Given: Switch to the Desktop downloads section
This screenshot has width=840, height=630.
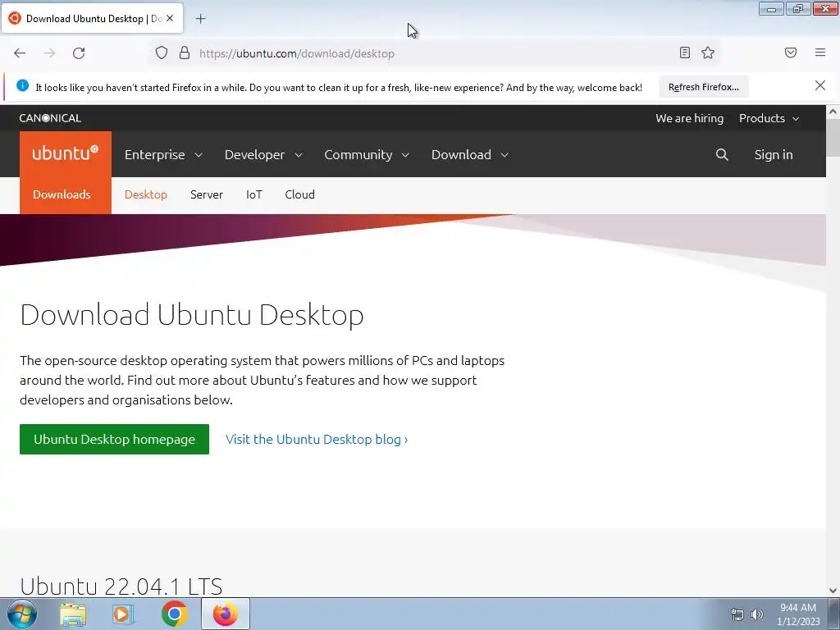Looking at the screenshot, I should point(146,194).
